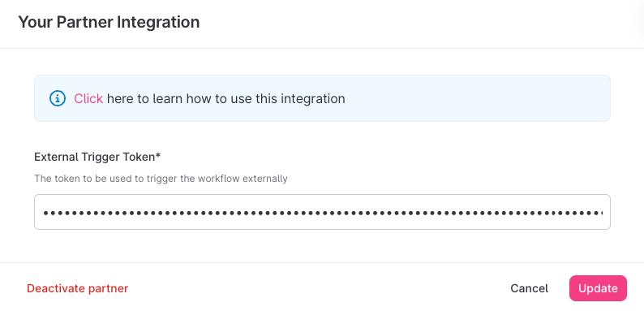Click the External Trigger Token label

click(97, 158)
